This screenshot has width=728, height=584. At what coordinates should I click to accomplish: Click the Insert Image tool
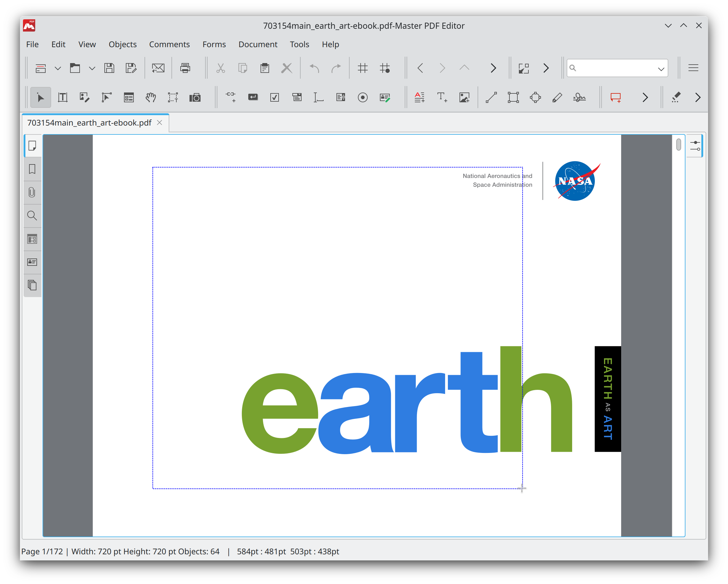click(x=464, y=98)
